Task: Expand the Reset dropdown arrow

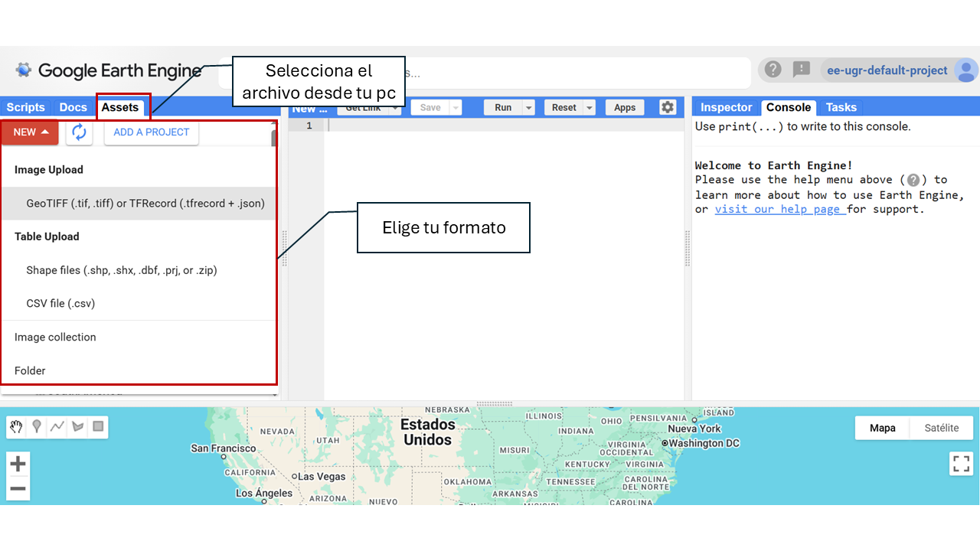Action: [590, 108]
